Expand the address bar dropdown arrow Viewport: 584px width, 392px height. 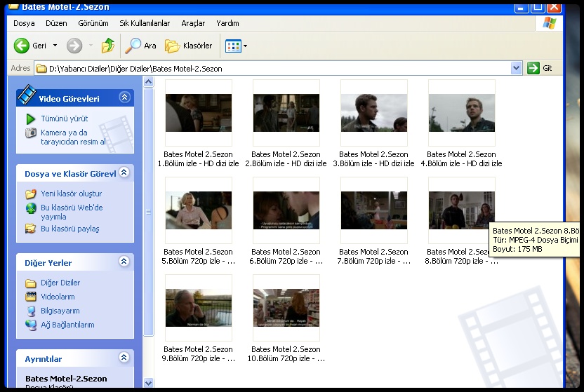coord(517,68)
